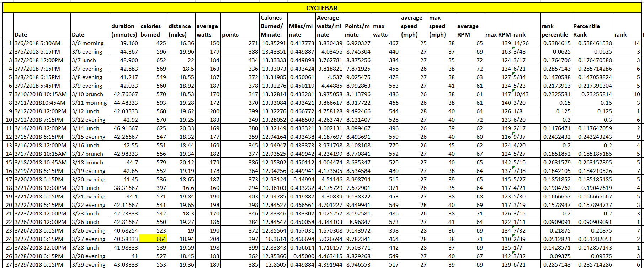Select the 'Calories Burned/Minute' header
644x268 pixels.
coord(273,26)
